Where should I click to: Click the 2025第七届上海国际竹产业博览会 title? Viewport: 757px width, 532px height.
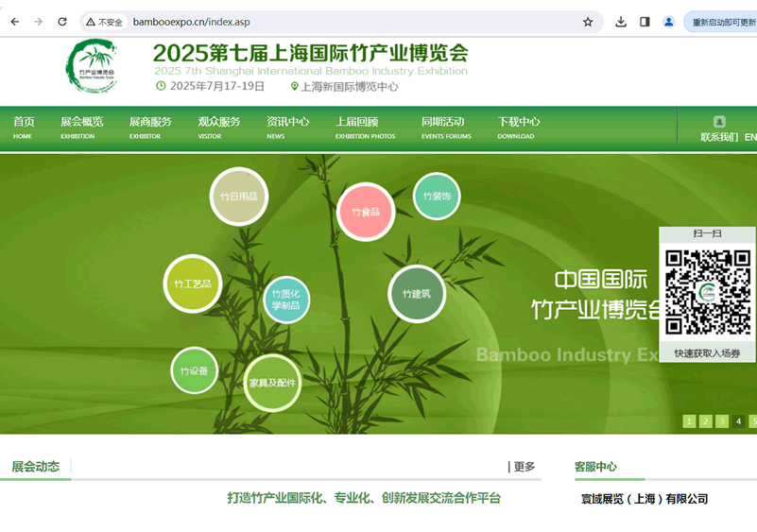pos(310,53)
